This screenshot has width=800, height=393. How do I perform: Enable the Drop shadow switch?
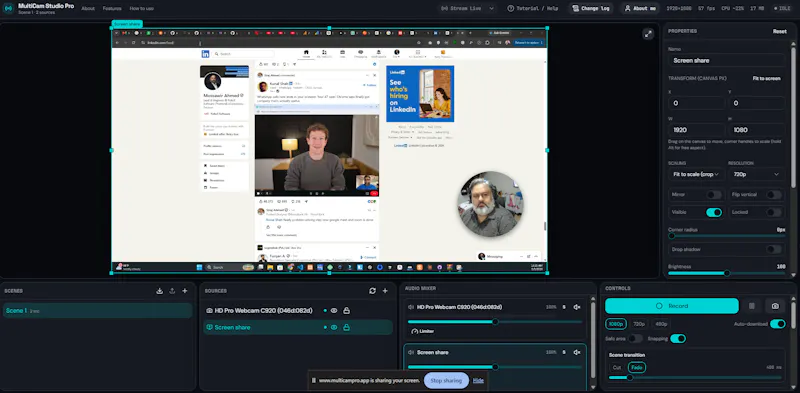(x=773, y=249)
